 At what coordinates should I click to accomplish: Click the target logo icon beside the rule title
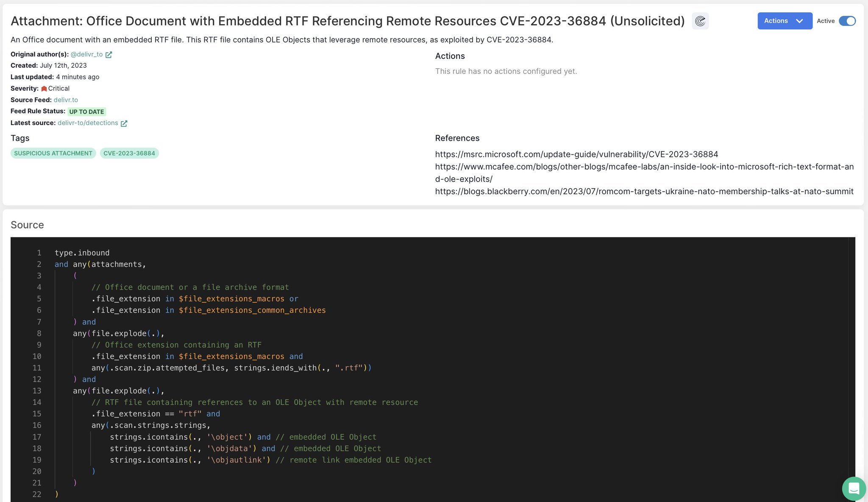click(x=700, y=20)
